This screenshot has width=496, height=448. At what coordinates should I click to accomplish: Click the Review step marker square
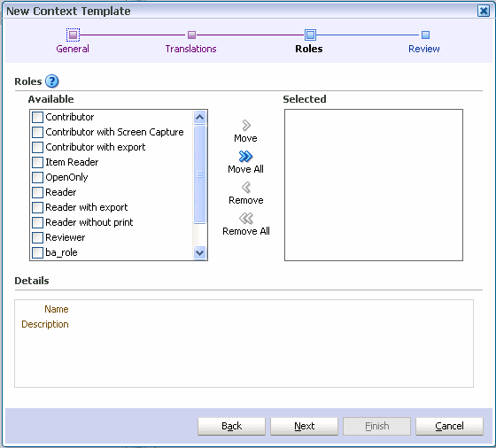point(425,35)
